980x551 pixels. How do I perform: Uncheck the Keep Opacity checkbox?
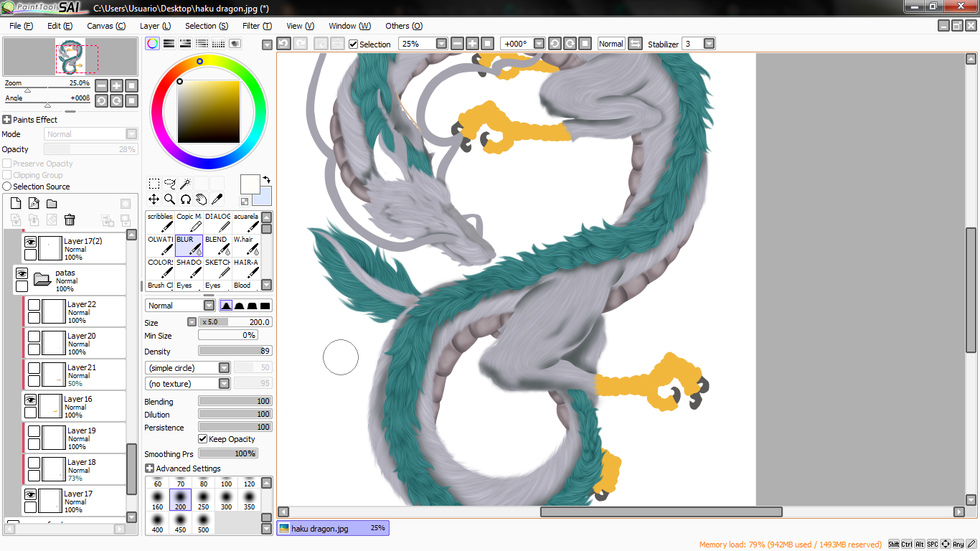click(x=203, y=439)
